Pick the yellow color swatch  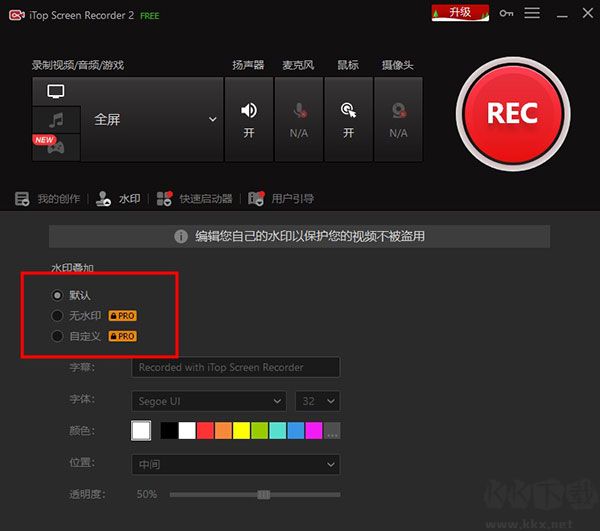click(x=241, y=431)
